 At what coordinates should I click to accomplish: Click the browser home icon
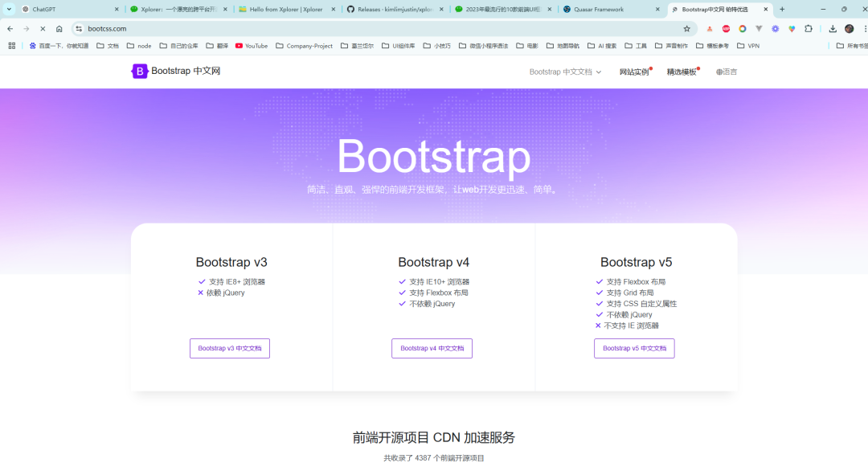pyautogui.click(x=59, y=28)
